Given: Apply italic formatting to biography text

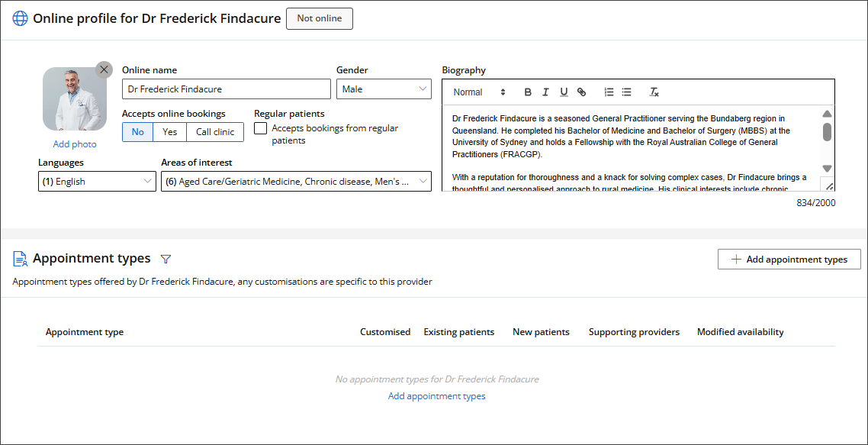Looking at the screenshot, I should click(x=545, y=92).
